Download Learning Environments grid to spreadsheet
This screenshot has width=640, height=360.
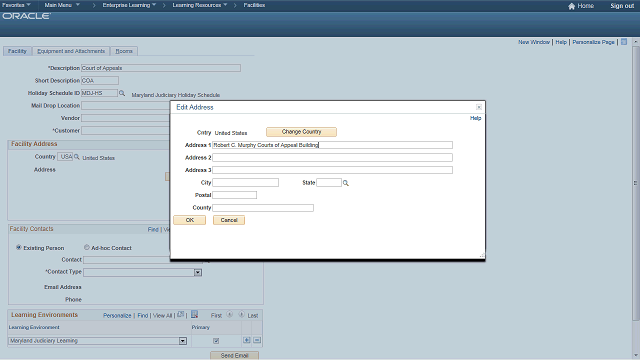pos(194,314)
